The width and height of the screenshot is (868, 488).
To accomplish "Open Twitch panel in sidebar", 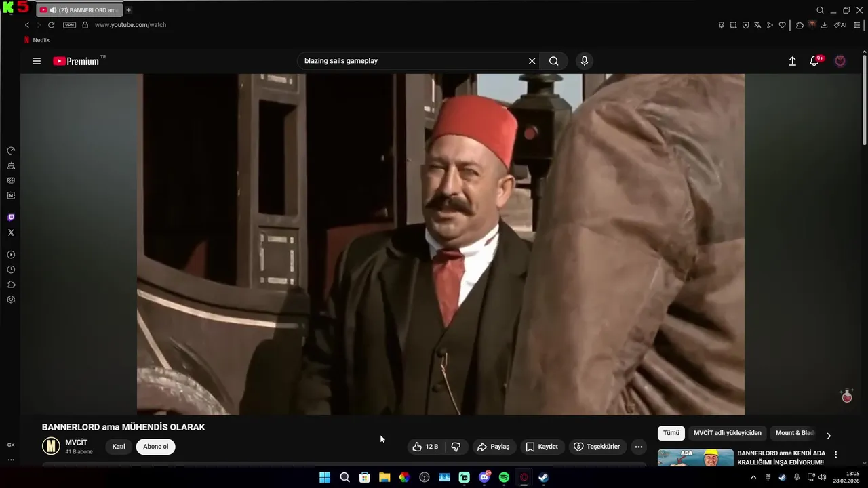I will 11,218.
